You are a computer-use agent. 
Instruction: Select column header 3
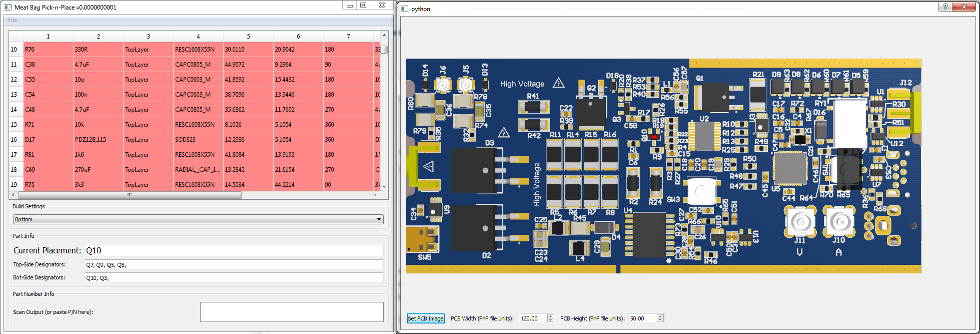click(148, 37)
